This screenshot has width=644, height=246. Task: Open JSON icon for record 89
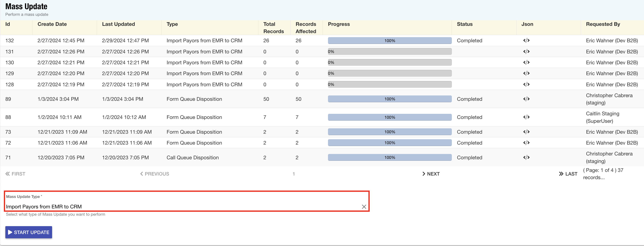(526, 99)
